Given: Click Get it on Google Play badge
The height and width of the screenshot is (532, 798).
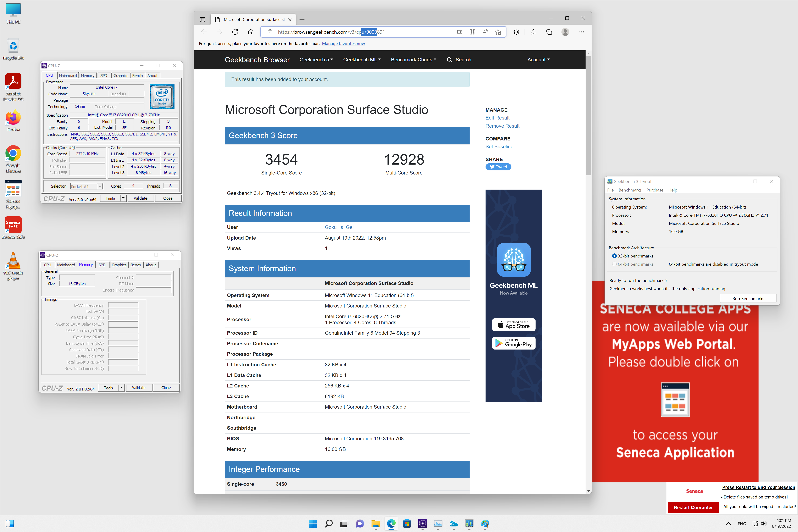Looking at the screenshot, I should point(514,343).
